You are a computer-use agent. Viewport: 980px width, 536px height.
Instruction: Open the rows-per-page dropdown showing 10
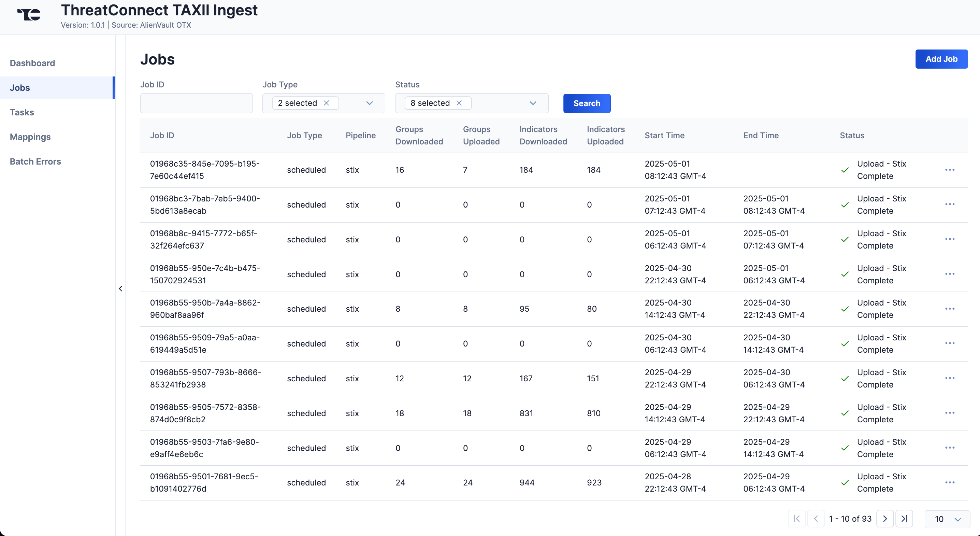coord(947,519)
